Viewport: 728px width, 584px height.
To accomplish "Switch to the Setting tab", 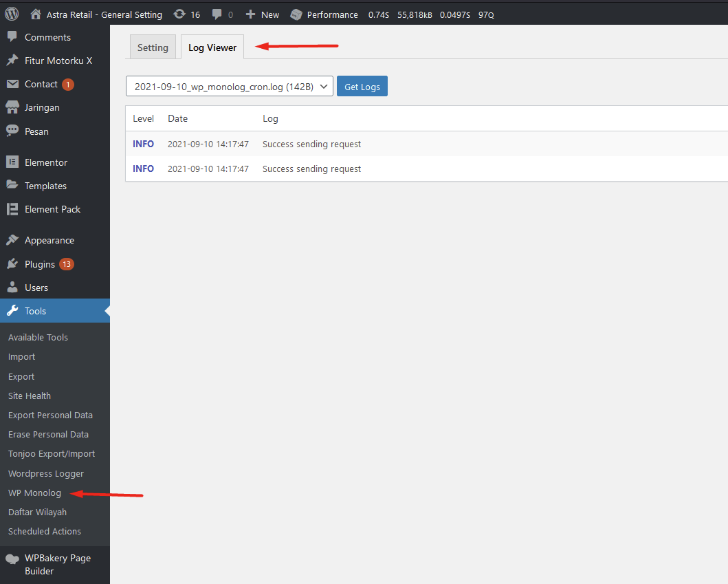I will [153, 47].
